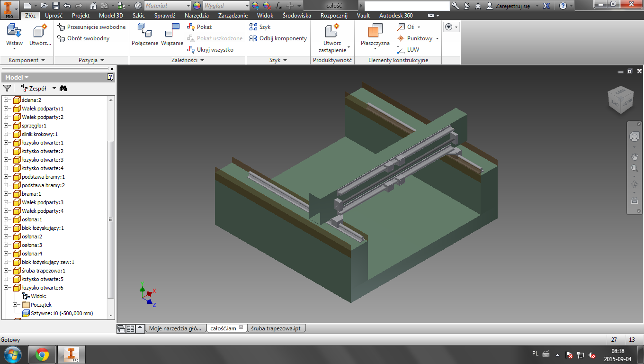Screen dimensions: 644x364
Task: Click the Open folder icon in quick access
Action: tap(45, 6)
